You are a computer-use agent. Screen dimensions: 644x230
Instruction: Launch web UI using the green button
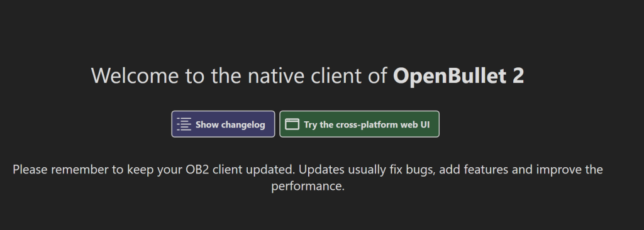359,124
